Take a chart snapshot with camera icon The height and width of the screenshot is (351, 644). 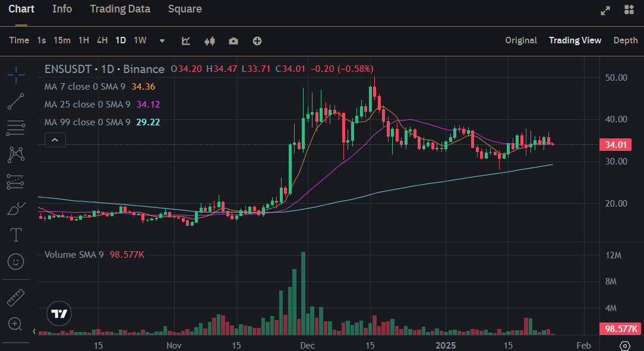233,40
